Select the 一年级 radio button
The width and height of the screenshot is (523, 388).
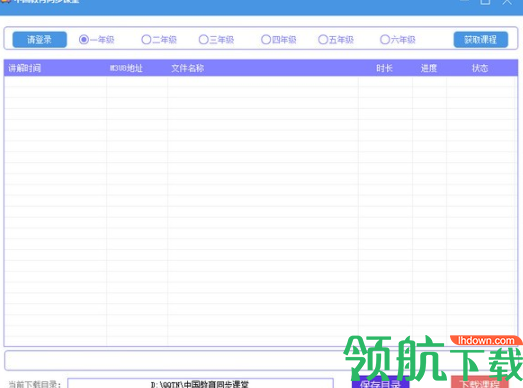coord(96,40)
